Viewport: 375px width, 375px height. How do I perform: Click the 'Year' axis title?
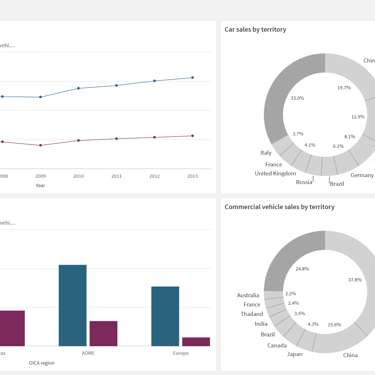pos(40,186)
